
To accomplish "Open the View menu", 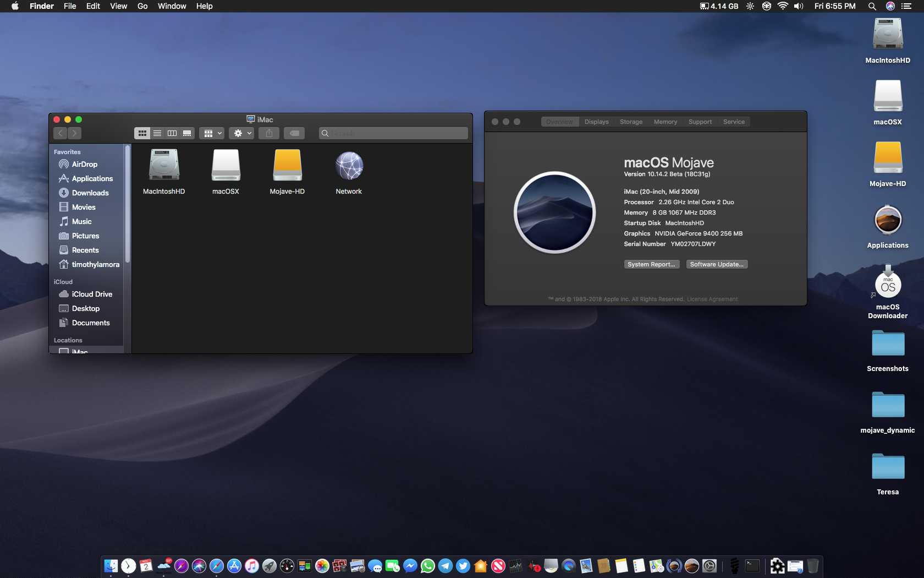I will point(118,6).
